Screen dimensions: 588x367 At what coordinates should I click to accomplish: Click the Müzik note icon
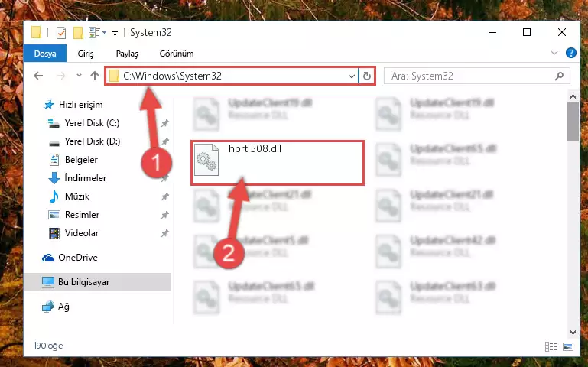[54, 196]
